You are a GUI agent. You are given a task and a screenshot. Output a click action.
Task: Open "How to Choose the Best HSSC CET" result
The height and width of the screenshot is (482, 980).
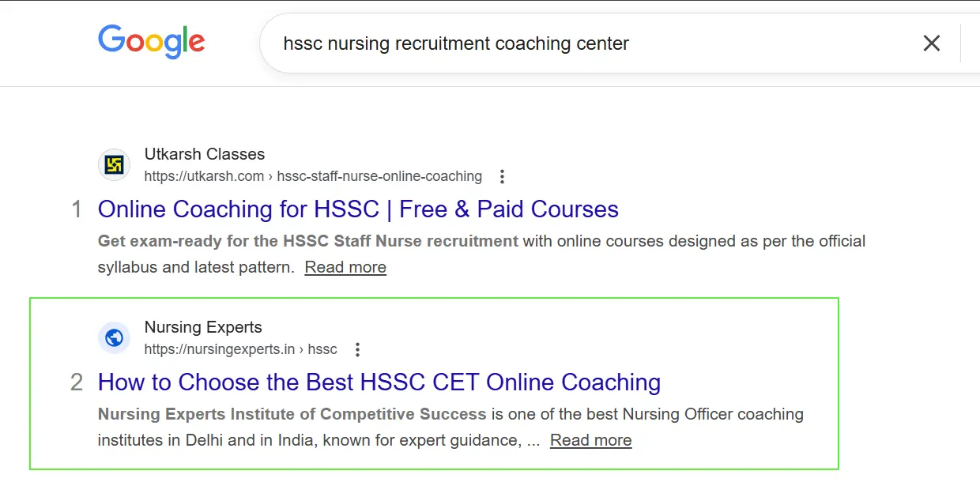pyautogui.click(x=379, y=382)
